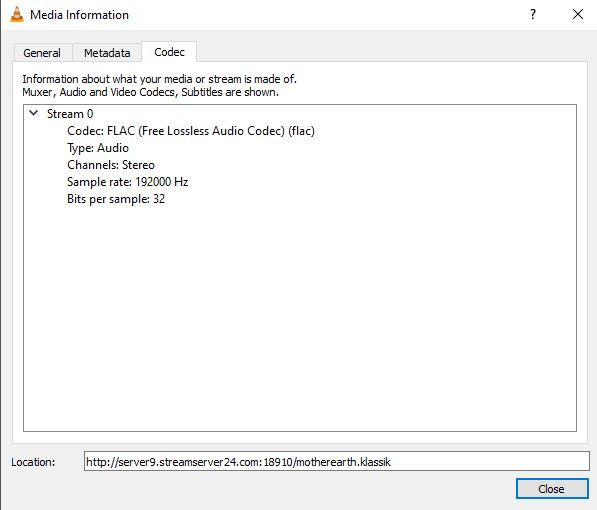597x510 pixels.
Task: Select the Codec tab
Action: pyautogui.click(x=169, y=51)
